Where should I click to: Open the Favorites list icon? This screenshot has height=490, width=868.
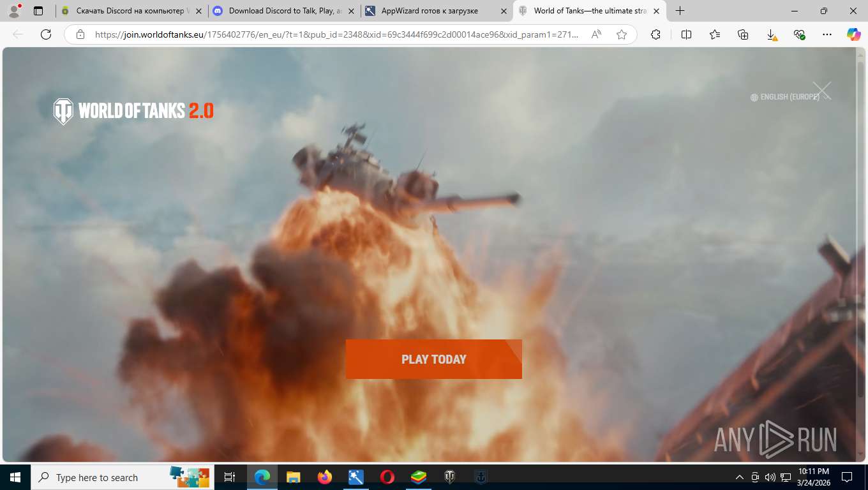pyautogui.click(x=715, y=34)
